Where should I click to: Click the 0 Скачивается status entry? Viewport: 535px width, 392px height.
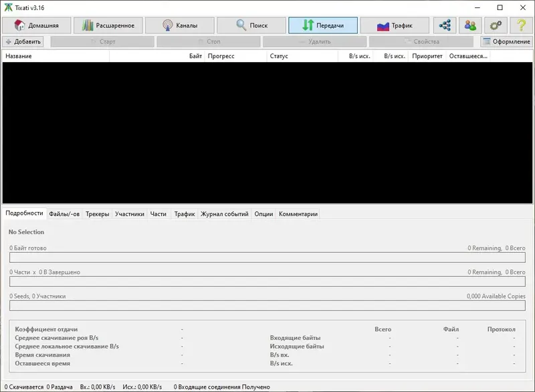[24, 387]
